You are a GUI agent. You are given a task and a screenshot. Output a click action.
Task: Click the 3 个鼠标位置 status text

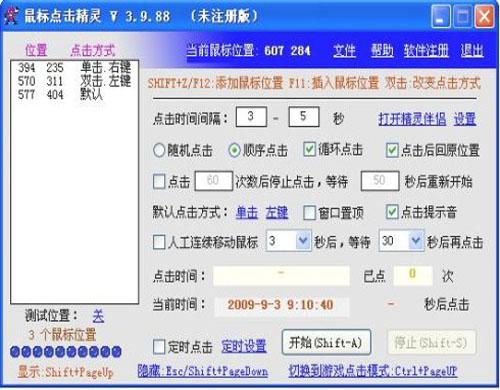(62, 334)
